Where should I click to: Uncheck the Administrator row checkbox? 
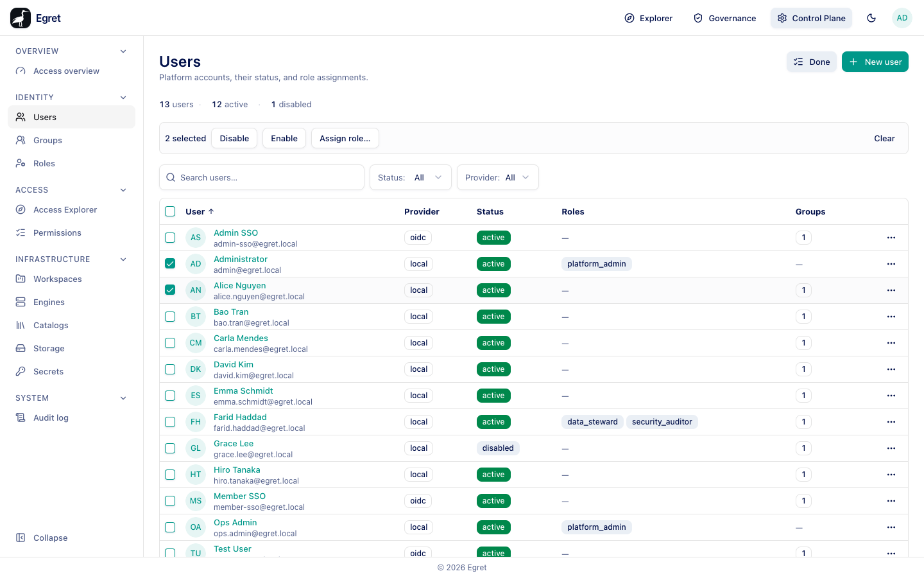pyautogui.click(x=170, y=264)
